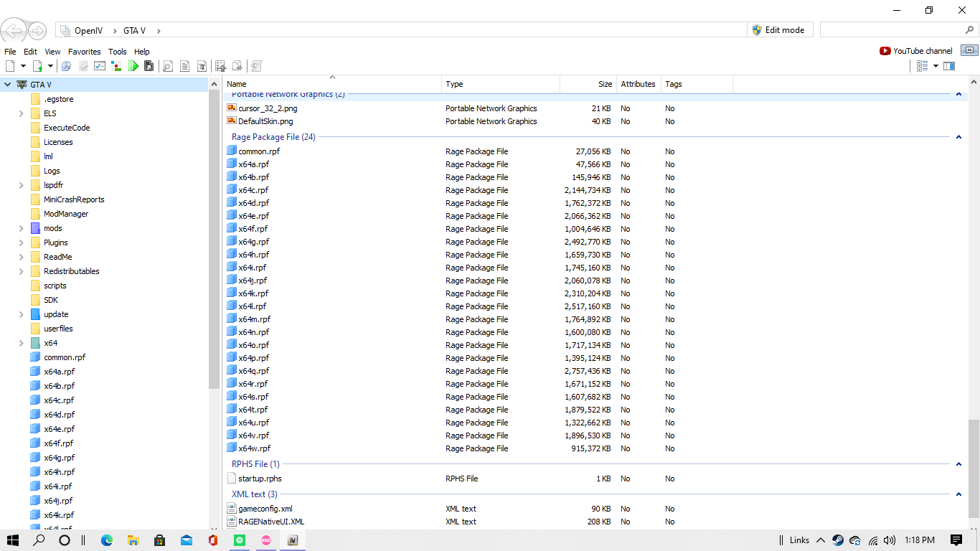Click the blue magnifier search toolbar icon
980x551 pixels.
(x=66, y=66)
